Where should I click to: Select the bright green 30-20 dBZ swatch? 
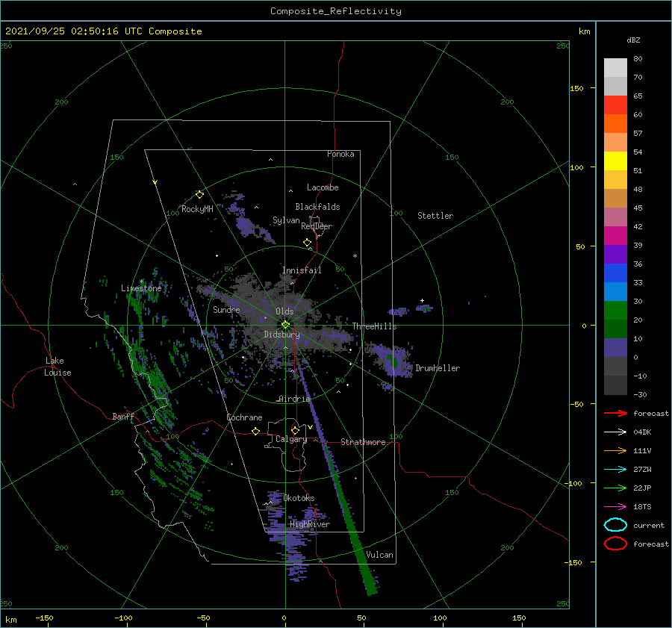coord(615,311)
